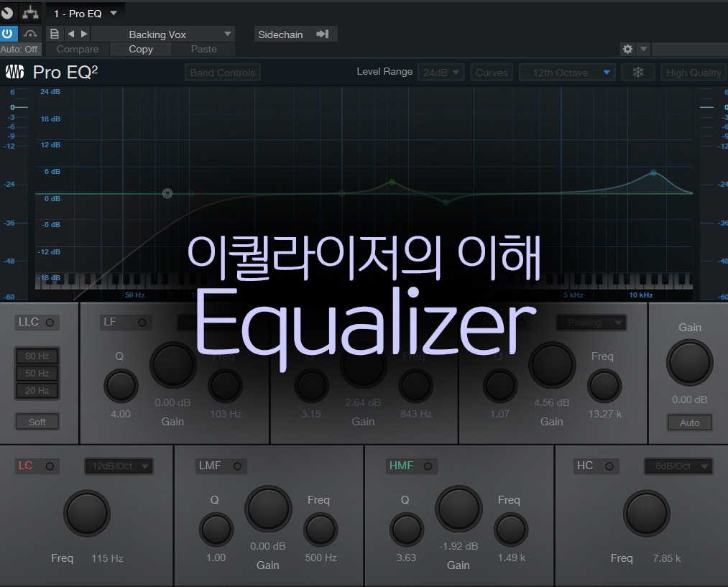Open the 12th Octave spectrum dropdown

pyautogui.click(x=567, y=73)
